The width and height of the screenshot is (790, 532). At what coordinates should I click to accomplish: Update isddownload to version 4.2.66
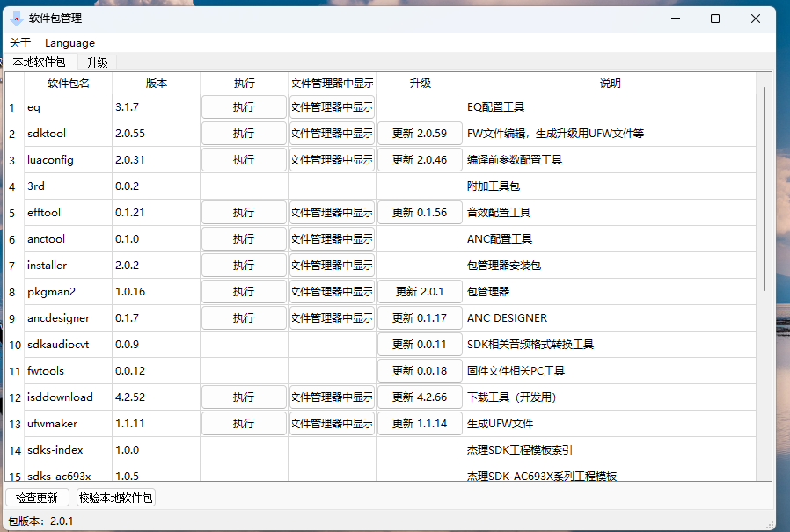point(420,397)
